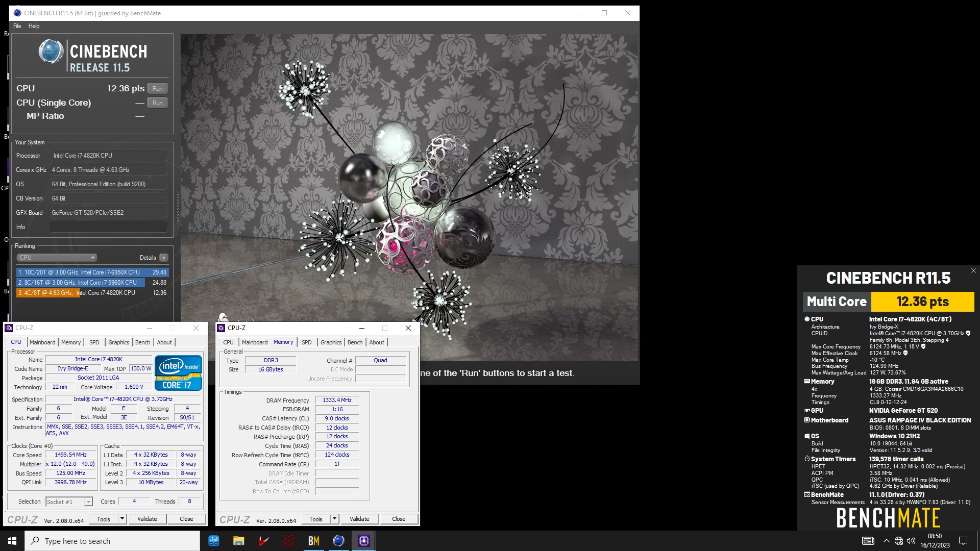The width and height of the screenshot is (980, 551).
Task: Click the GPU card icon in the BenchMate overlay
Action: pyautogui.click(x=807, y=410)
